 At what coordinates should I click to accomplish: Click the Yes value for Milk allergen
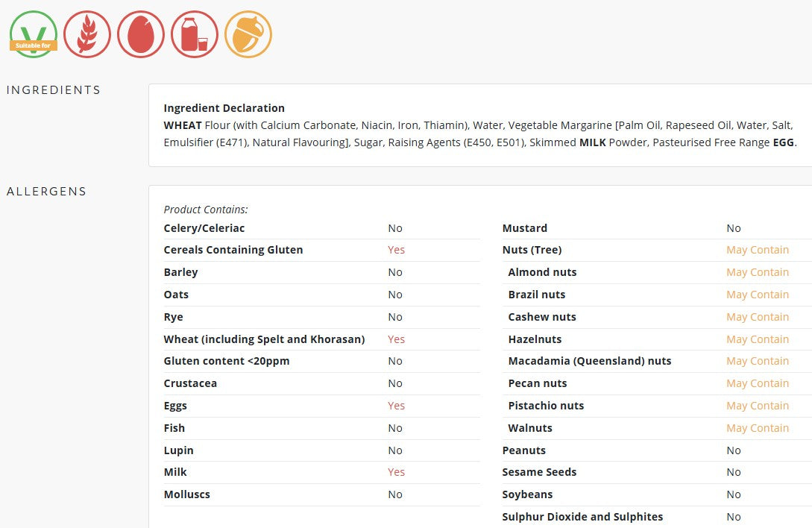(396, 472)
